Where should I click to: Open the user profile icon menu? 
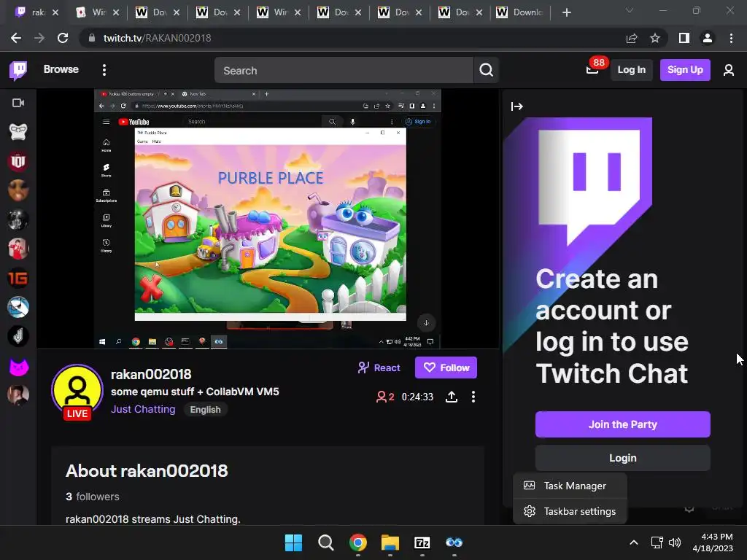coord(729,71)
